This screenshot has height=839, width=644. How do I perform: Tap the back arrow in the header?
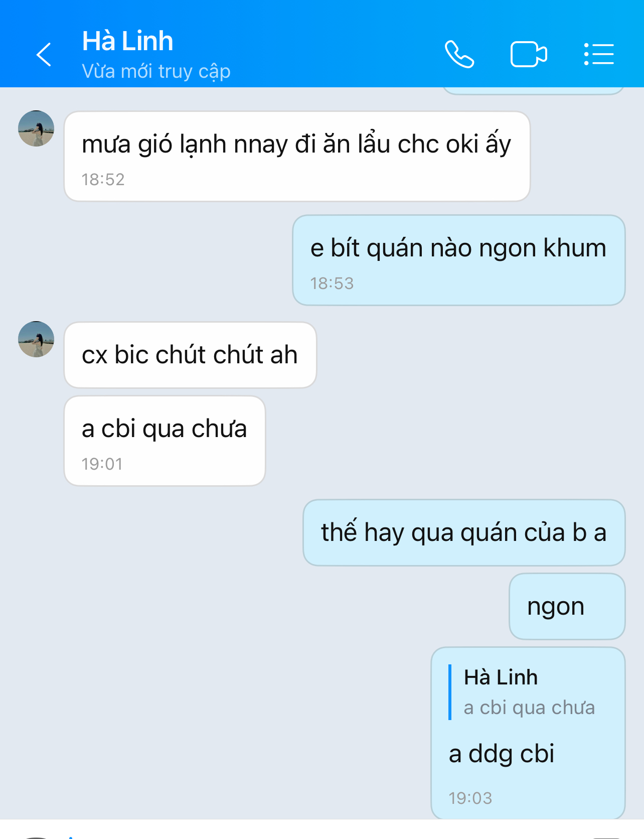(44, 54)
